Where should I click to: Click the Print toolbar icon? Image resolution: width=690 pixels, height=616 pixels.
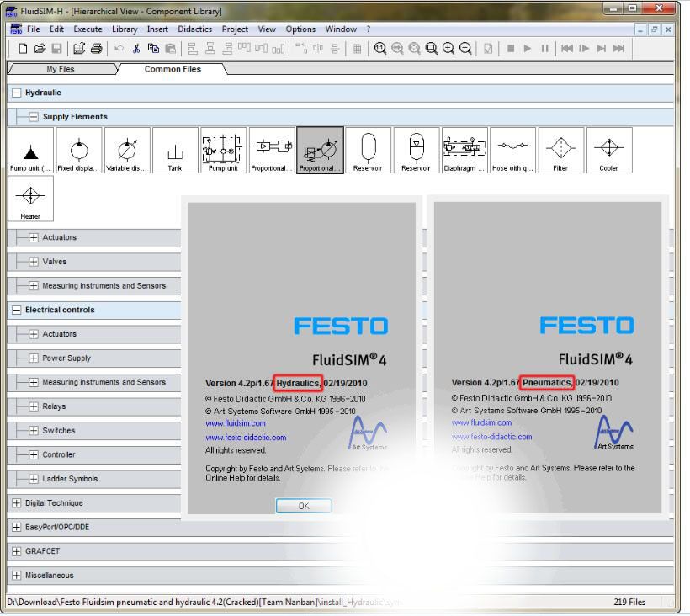pyautogui.click(x=97, y=49)
